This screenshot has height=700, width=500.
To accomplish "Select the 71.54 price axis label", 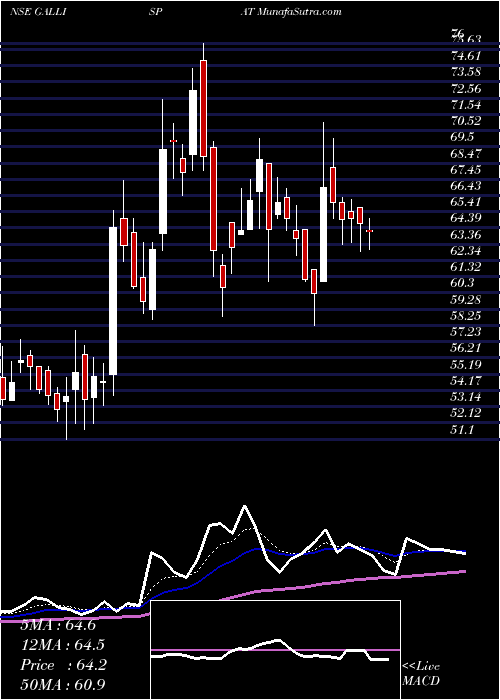I will [x=466, y=105].
